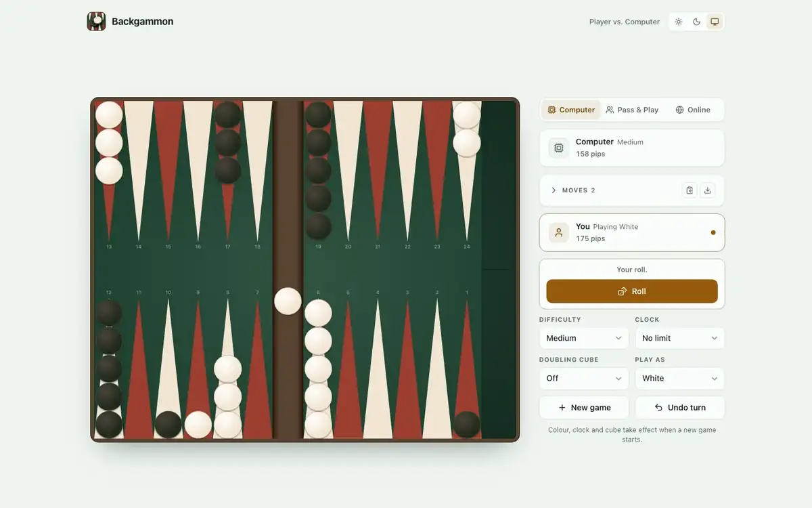Click the empty point 4 triangle
The width and height of the screenshot is (812, 508).
tap(378, 369)
